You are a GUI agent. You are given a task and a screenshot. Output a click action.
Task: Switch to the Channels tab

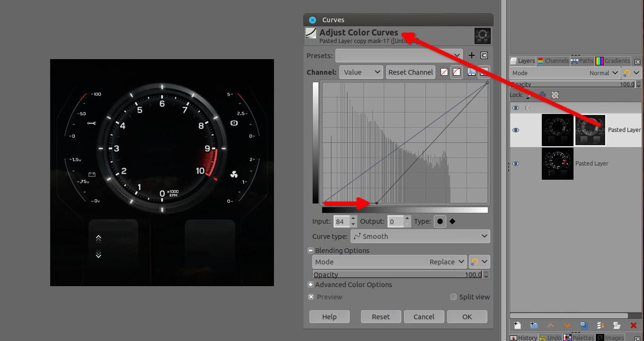tap(553, 61)
